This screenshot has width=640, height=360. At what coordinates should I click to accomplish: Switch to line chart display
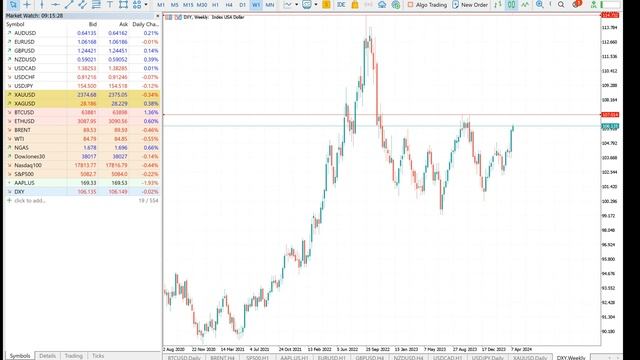point(525,4)
